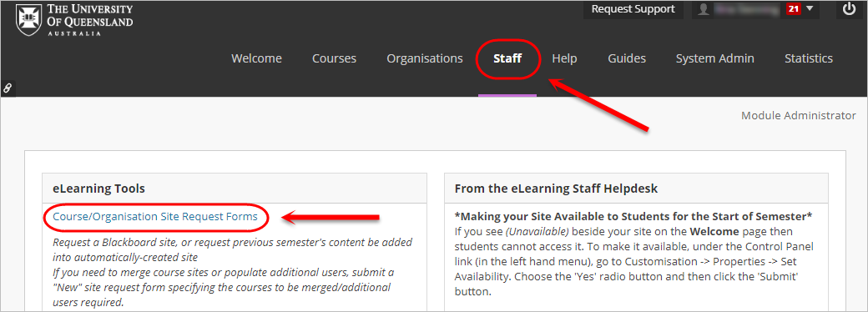The image size is (868, 312).
Task: Select the Staff tab
Action: [x=507, y=58]
